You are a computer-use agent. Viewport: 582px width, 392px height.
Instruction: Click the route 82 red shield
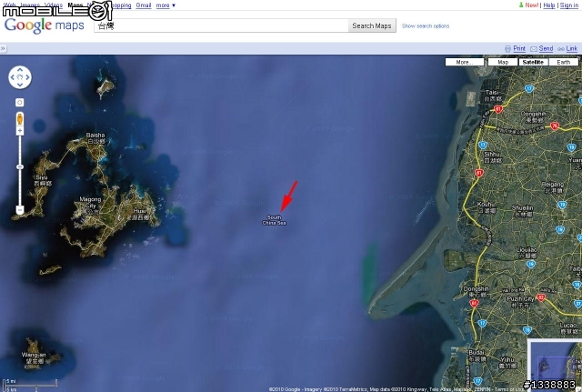coord(541,297)
